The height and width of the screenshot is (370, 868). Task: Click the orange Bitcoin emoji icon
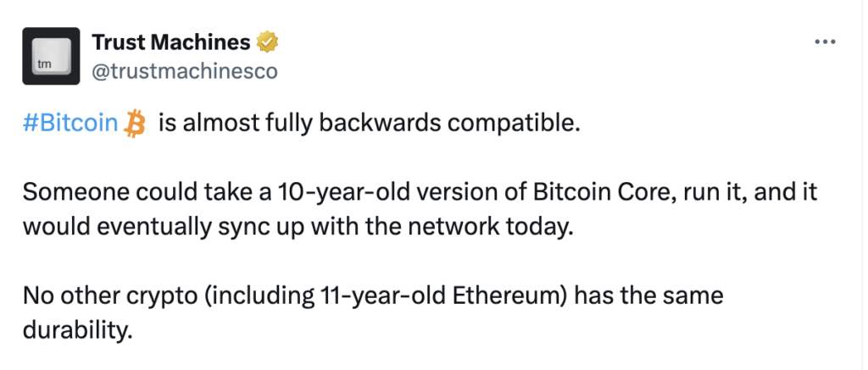135,123
